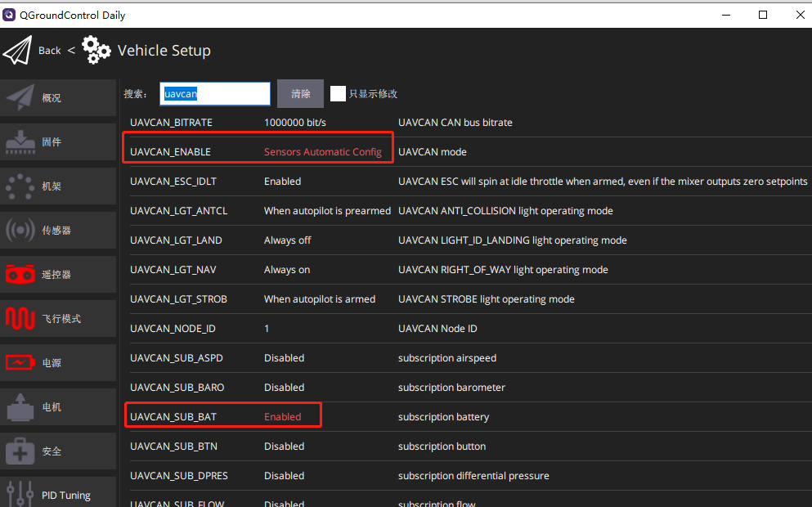Select the UAVCAN_LGT_NAV parameter name

(173, 270)
